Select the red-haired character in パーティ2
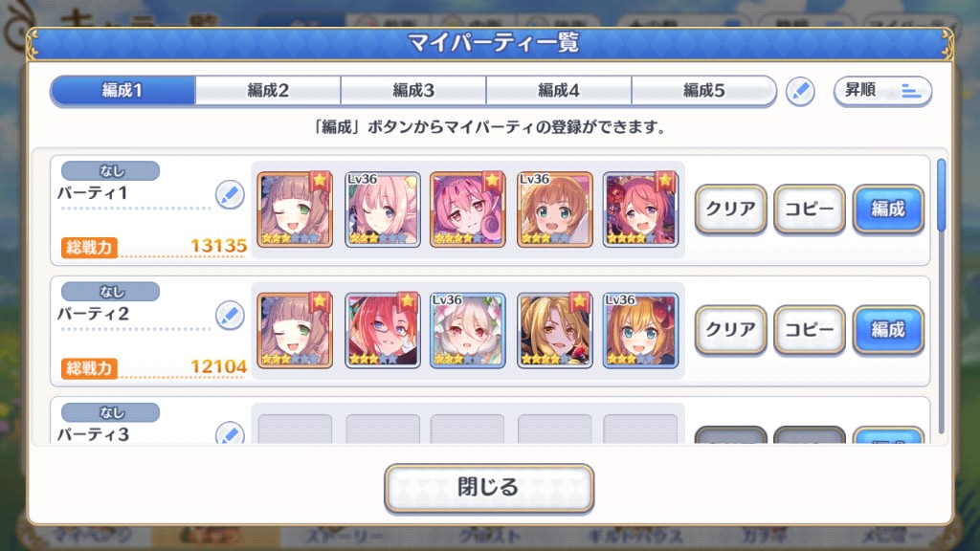Screen dimensions: 980x551 pyautogui.click(x=382, y=330)
